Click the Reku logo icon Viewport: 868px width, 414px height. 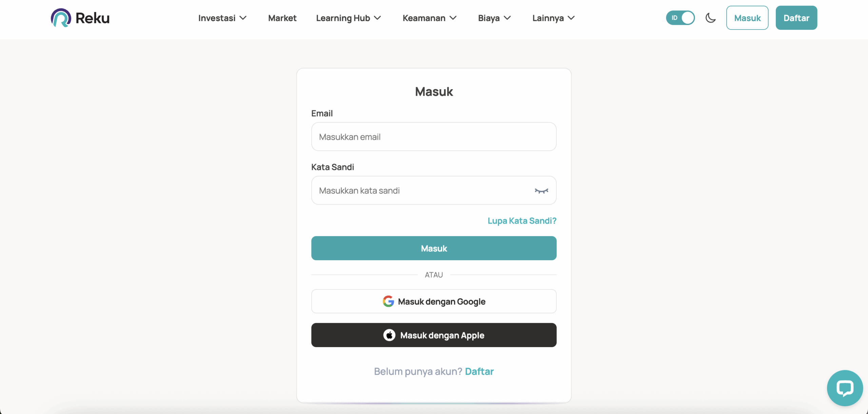coord(61,18)
